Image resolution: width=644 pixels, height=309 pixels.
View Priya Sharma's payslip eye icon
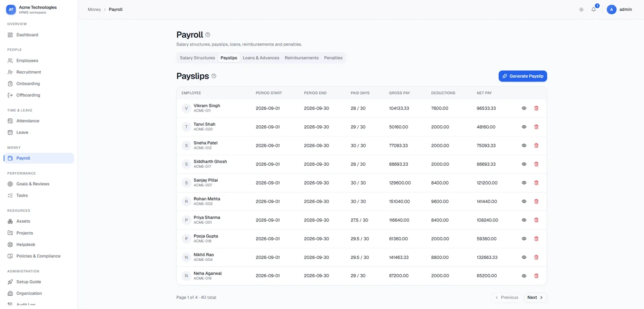coord(524,220)
